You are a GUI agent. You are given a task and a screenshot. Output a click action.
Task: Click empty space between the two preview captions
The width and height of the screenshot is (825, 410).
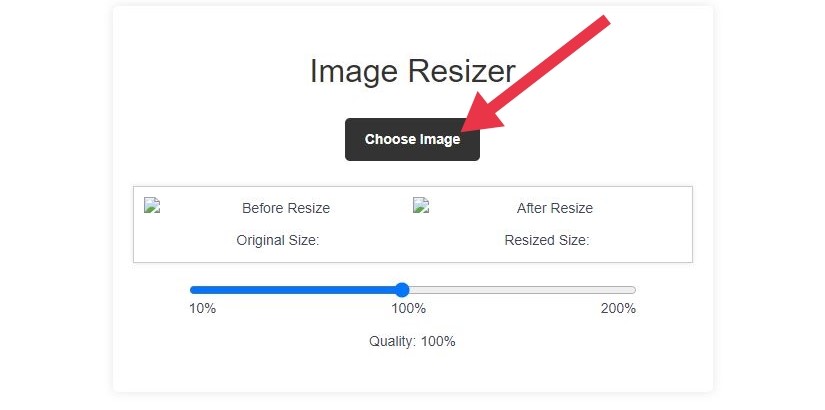371,208
